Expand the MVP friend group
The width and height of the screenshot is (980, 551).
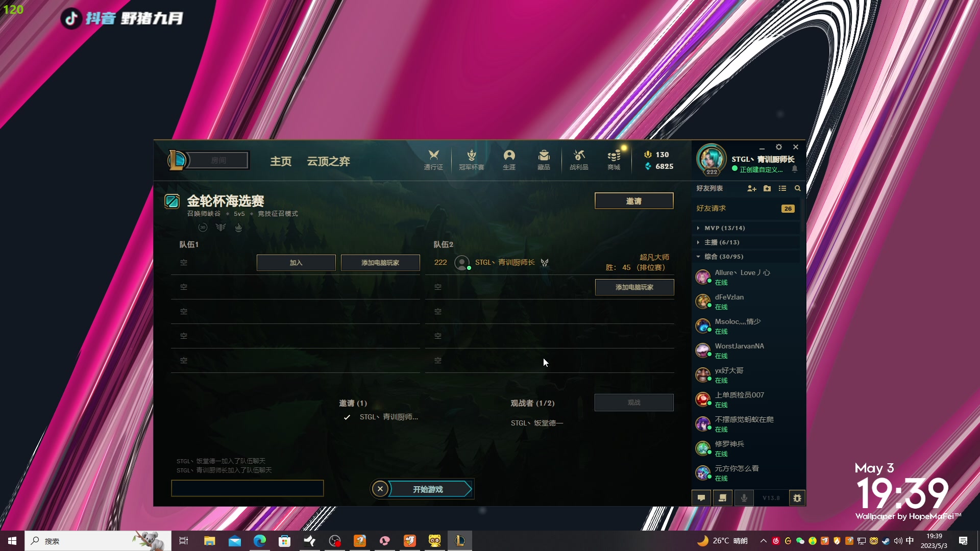(746, 228)
